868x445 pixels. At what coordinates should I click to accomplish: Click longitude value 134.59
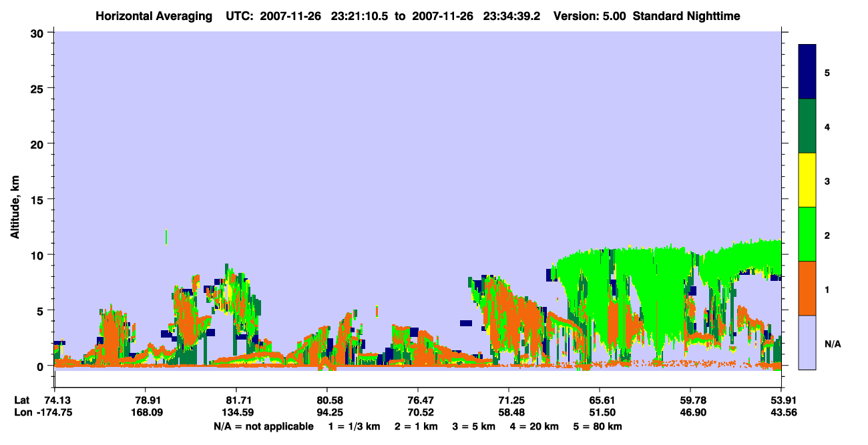click(236, 412)
